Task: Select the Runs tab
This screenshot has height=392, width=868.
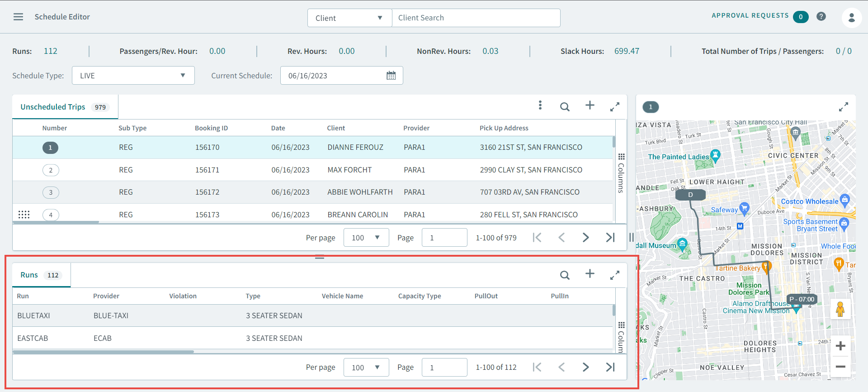Action: tap(41, 275)
